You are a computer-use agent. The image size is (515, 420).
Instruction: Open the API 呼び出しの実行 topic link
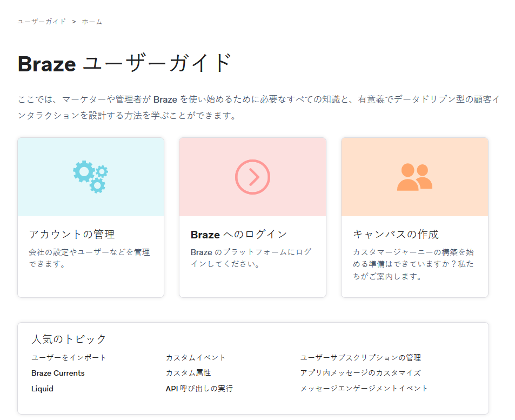(x=199, y=389)
